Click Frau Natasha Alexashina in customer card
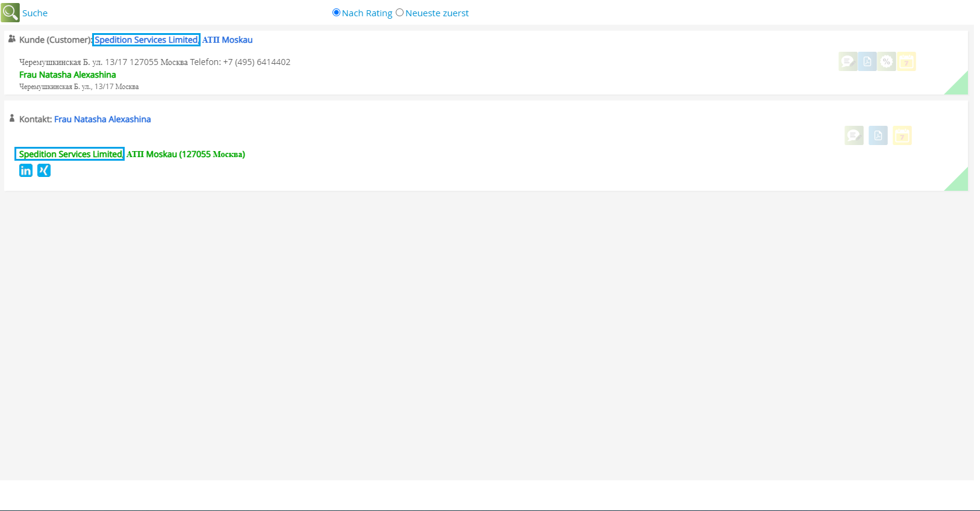 (67, 75)
